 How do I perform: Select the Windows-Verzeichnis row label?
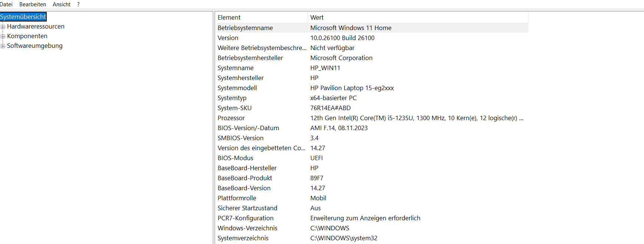point(247,228)
